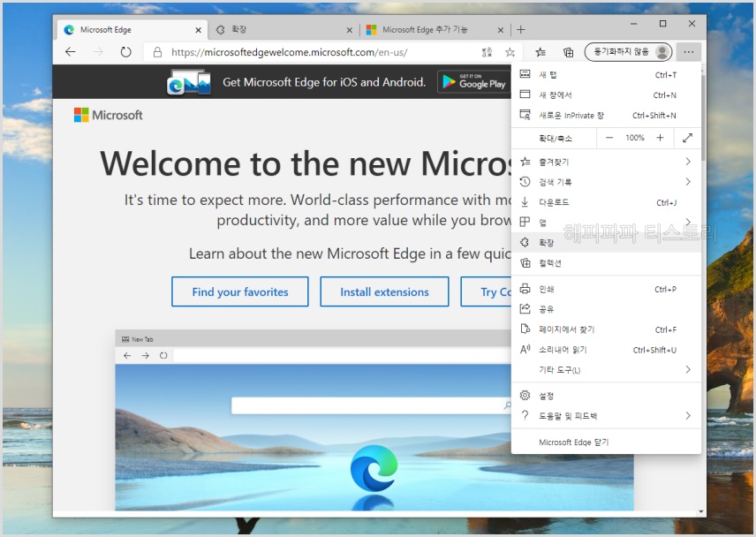The width and height of the screenshot is (756, 537).
Task: Close the Microsoft Edge tab
Action: click(198, 30)
